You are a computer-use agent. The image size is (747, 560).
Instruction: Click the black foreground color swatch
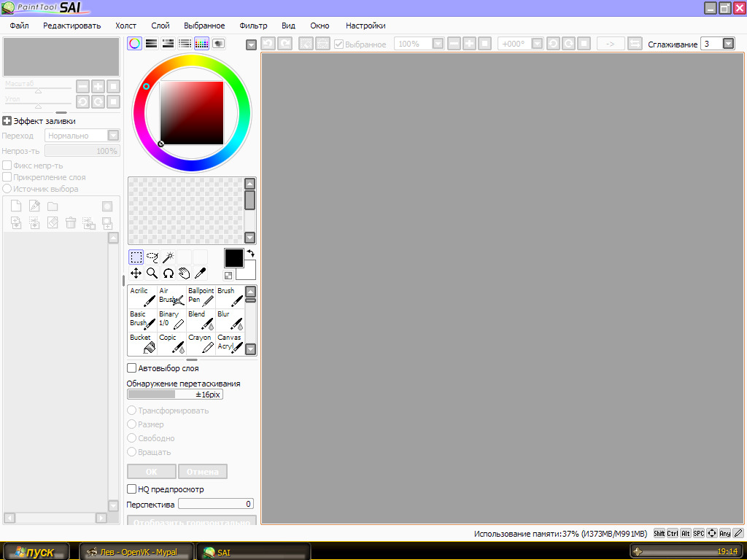(x=233, y=258)
